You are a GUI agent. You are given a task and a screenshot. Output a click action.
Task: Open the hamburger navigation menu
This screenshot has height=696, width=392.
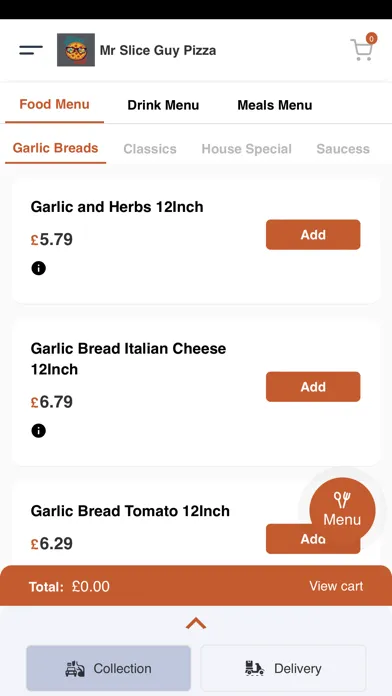coord(31,50)
